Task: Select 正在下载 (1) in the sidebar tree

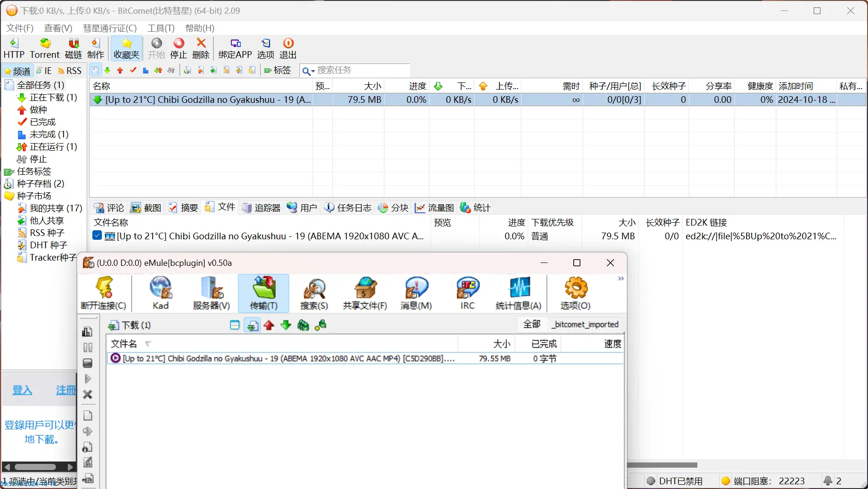Action: pyautogui.click(x=47, y=97)
